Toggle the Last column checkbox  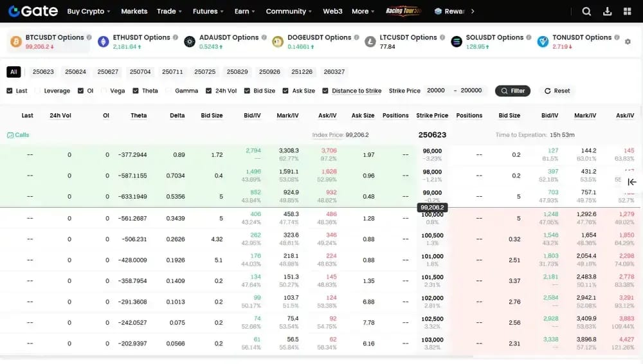(x=10, y=91)
